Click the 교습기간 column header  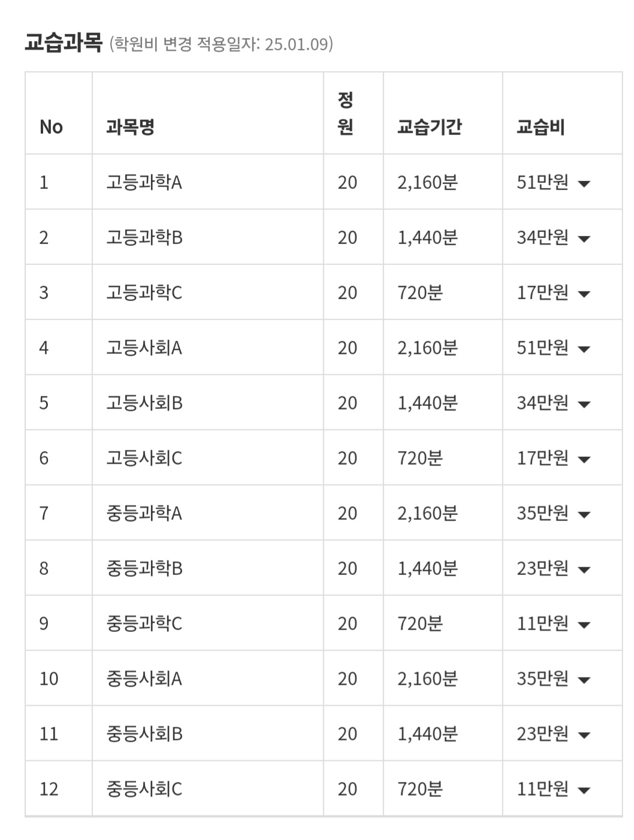[x=429, y=127]
